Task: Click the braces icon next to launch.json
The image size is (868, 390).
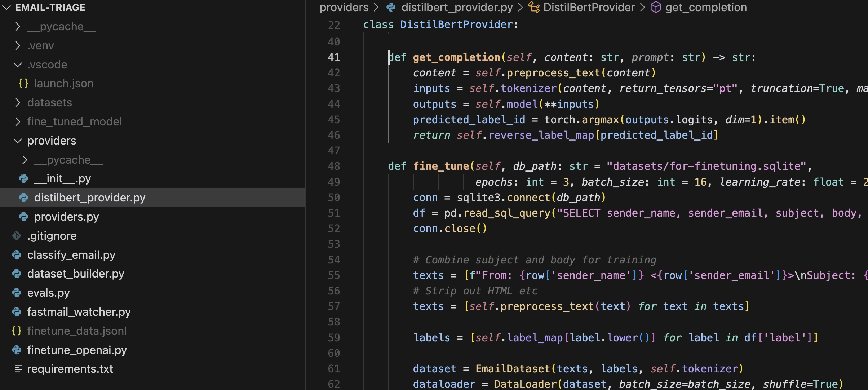Action: pyautogui.click(x=24, y=83)
